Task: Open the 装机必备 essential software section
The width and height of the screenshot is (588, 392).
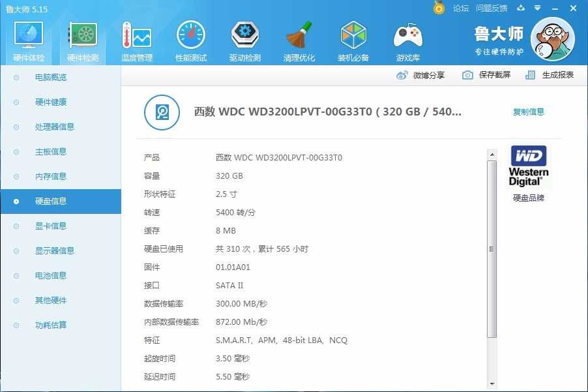Action: tap(353, 41)
